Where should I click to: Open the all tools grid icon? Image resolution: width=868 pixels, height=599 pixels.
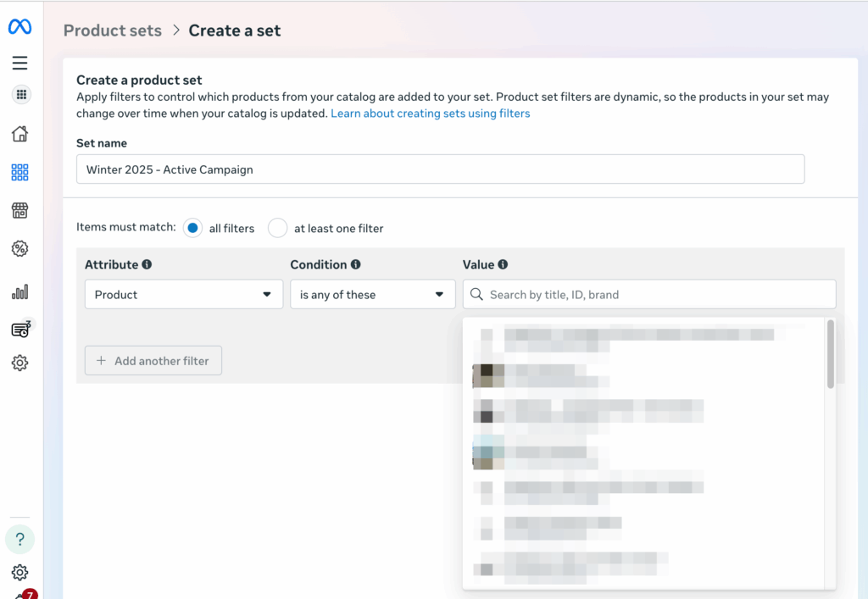click(x=21, y=94)
